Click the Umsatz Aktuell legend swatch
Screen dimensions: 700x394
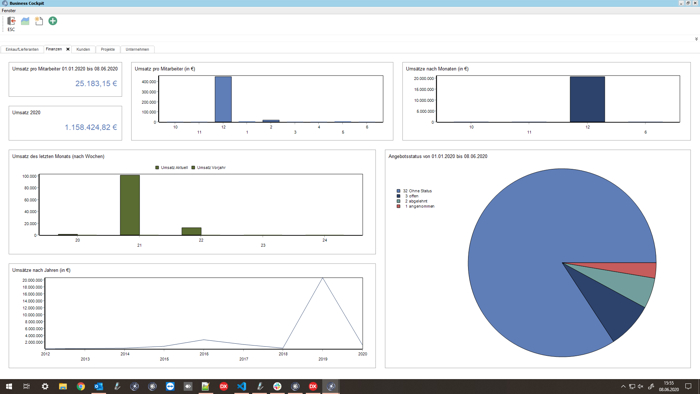[157, 168]
